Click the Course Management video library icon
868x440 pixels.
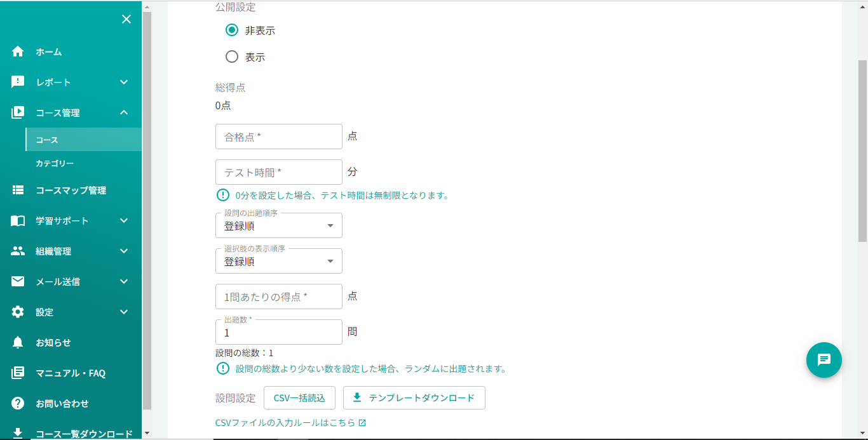pos(18,113)
